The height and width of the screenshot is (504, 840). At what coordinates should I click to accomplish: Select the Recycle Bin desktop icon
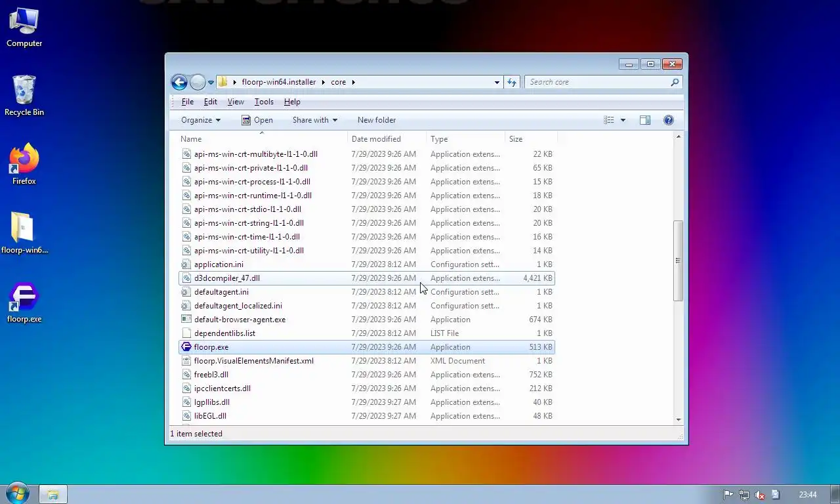click(x=24, y=96)
